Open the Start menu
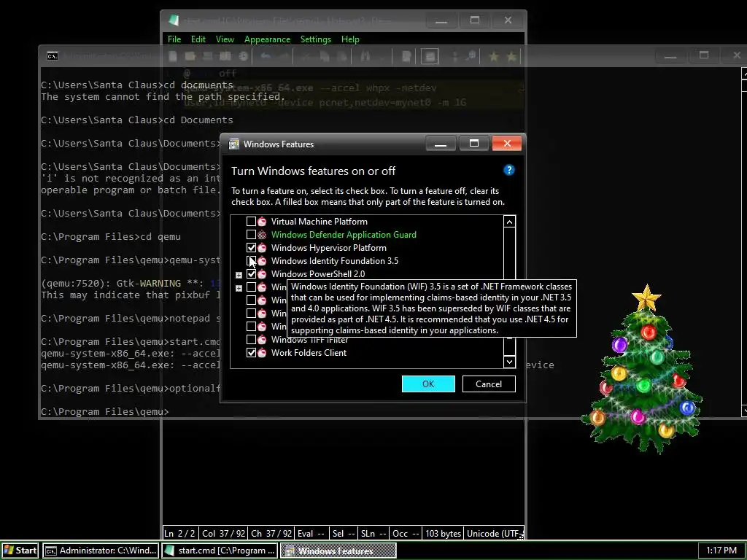 click(20, 551)
